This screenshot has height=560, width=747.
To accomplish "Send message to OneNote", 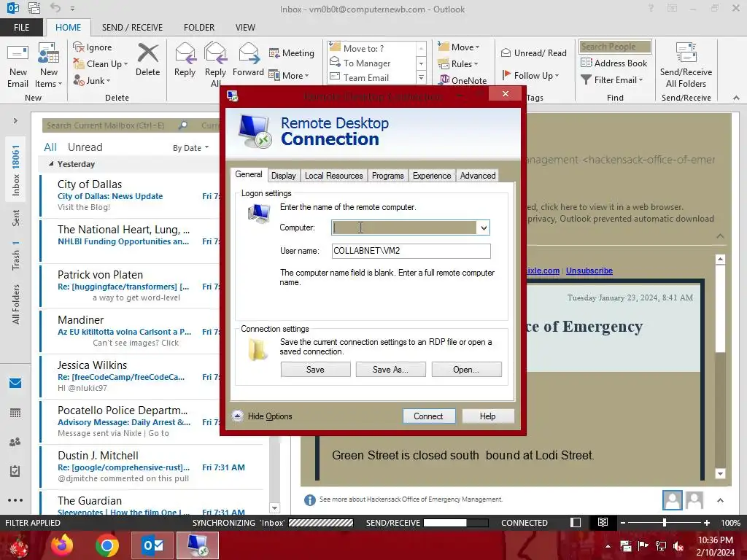I will pos(463,80).
